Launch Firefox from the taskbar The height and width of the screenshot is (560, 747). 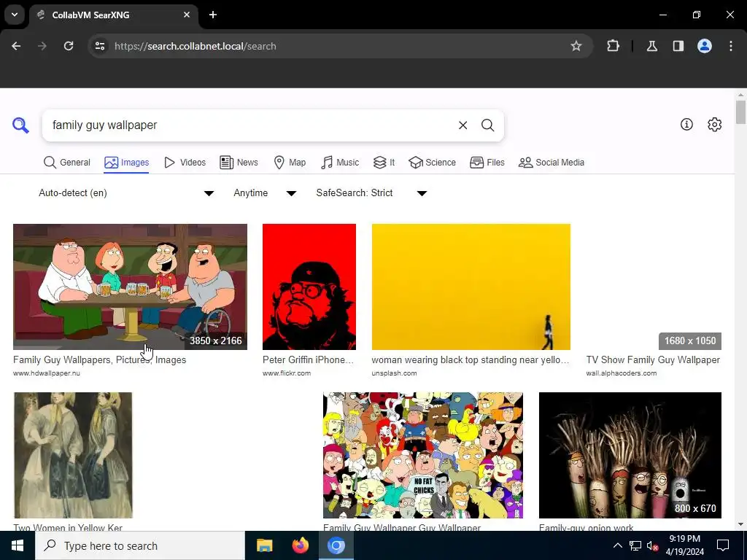point(300,545)
